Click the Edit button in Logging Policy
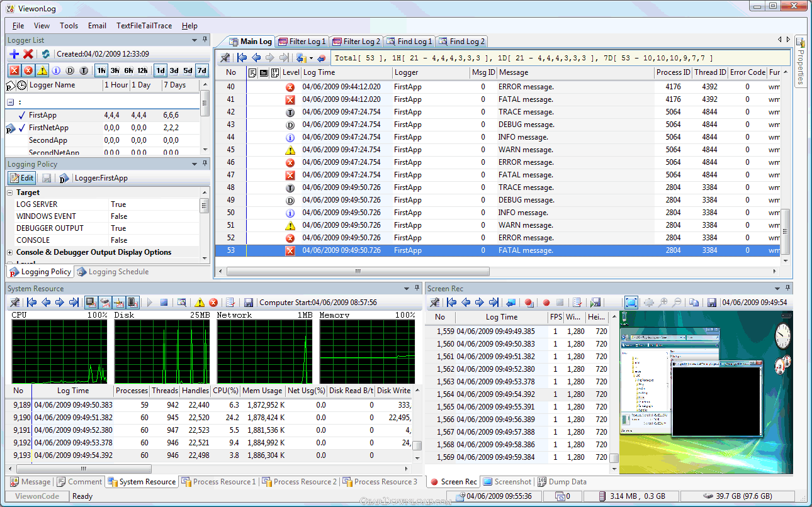This screenshot has height=507, width=812. click(x=22, y=178)
